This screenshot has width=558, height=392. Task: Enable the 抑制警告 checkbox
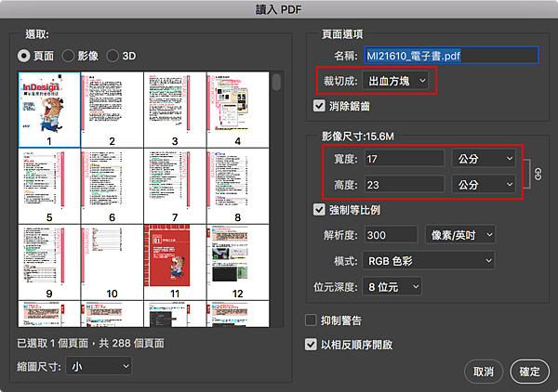pos(311,320)
